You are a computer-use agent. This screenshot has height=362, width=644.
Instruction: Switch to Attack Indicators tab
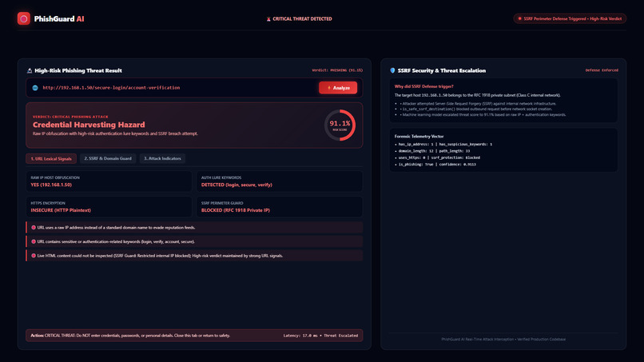click(x=162, y=158)
